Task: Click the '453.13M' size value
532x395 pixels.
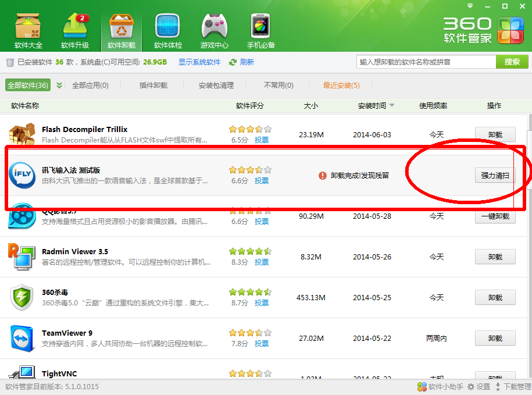Action: click(x=311, y=298)
